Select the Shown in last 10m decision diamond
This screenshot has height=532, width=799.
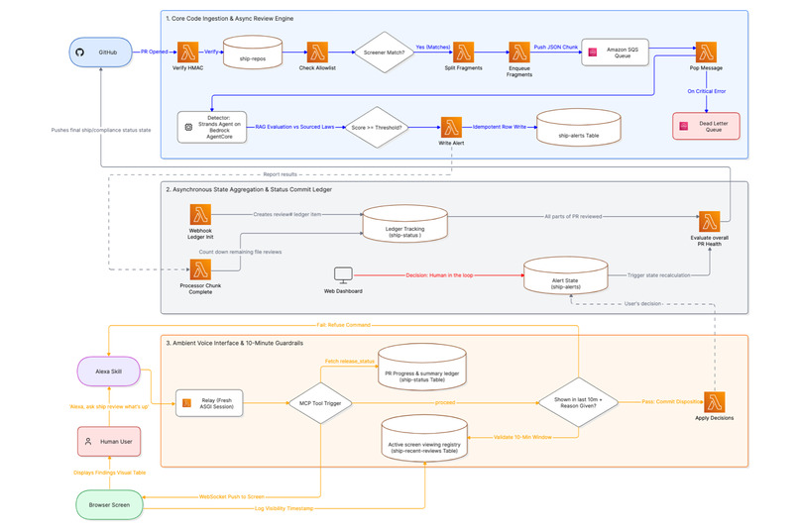[x=578, y=402]
